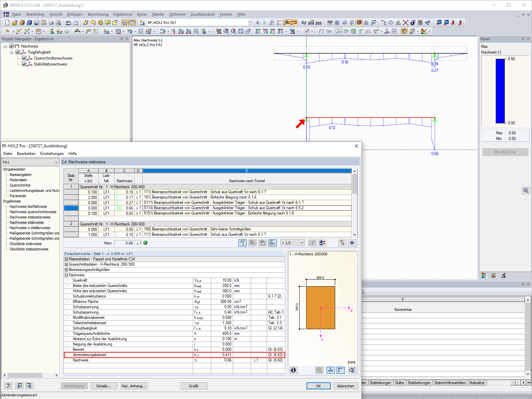Toggle cross-section dimensions icon

point(331,370)
